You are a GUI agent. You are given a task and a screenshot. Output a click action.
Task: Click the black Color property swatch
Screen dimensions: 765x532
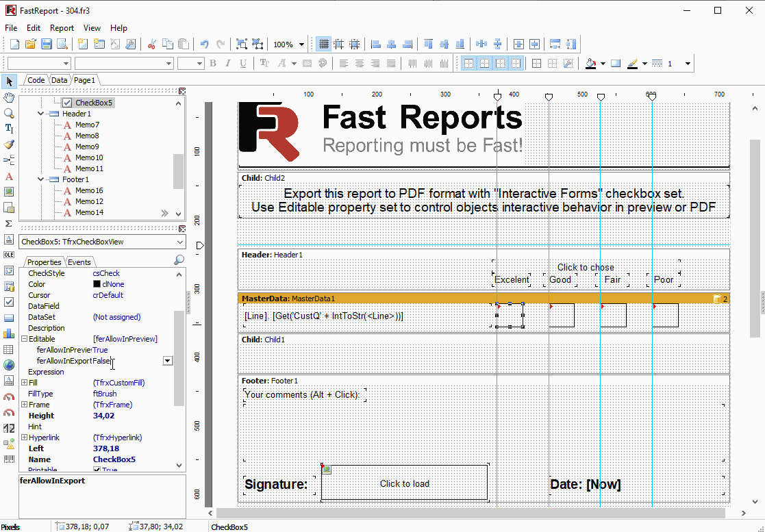pyautogui.click(x=97, y=284)
